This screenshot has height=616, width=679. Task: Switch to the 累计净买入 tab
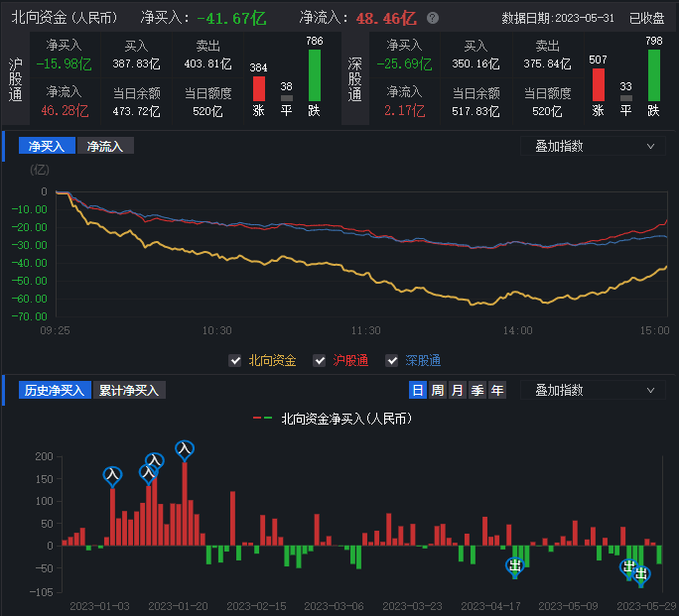(129, 391)
